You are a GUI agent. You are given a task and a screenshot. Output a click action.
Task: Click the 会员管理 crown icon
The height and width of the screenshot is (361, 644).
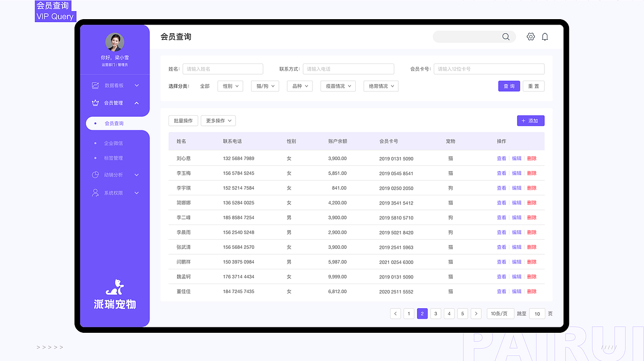95,103
